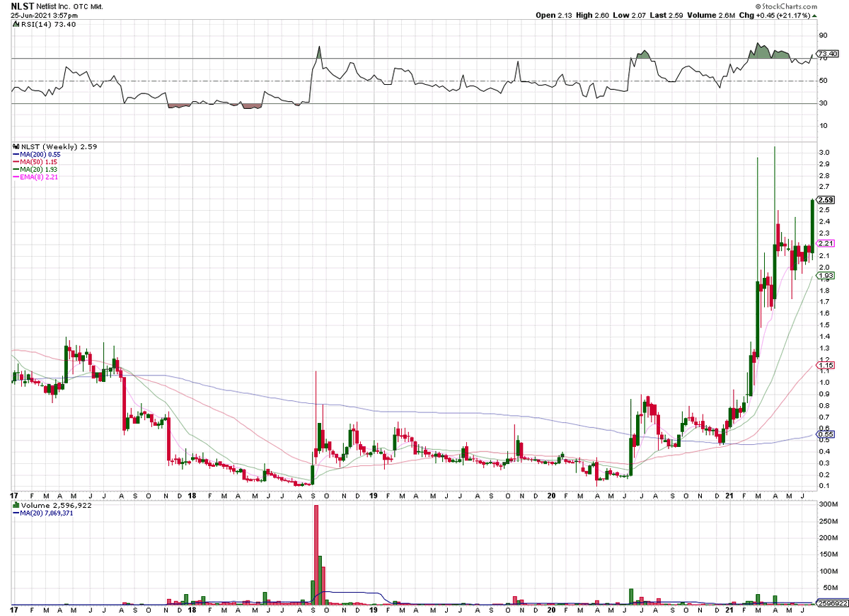Click the latest green weekly candle

pos(812,226)
